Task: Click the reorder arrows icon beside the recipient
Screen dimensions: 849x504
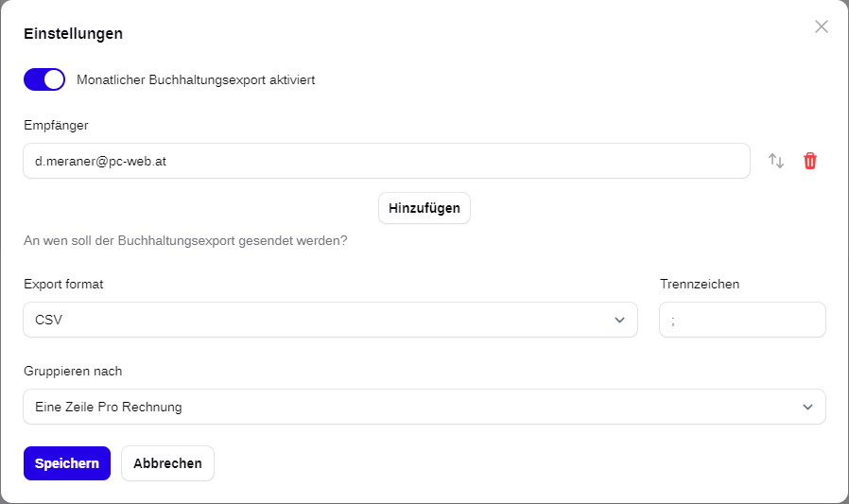Action: 776,161
